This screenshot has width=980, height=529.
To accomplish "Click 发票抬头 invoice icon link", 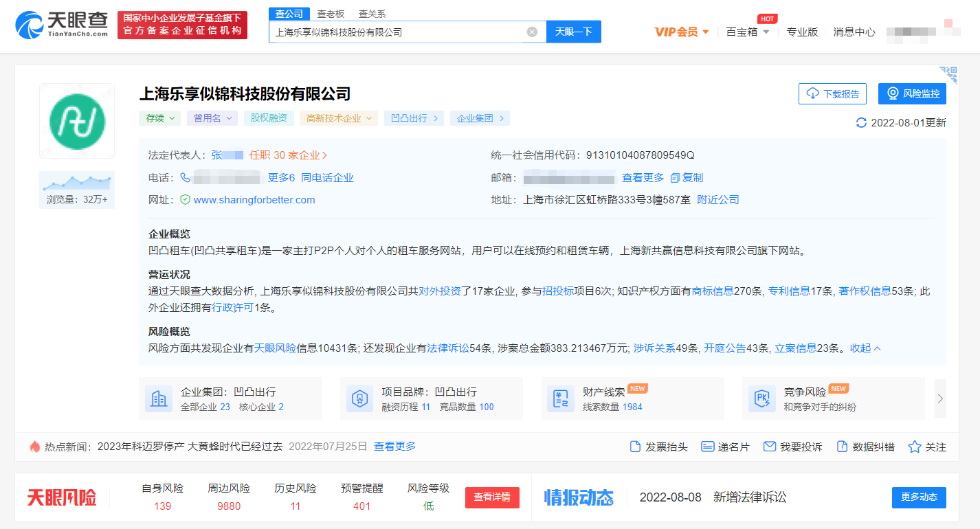I will [x=658, y=447].
